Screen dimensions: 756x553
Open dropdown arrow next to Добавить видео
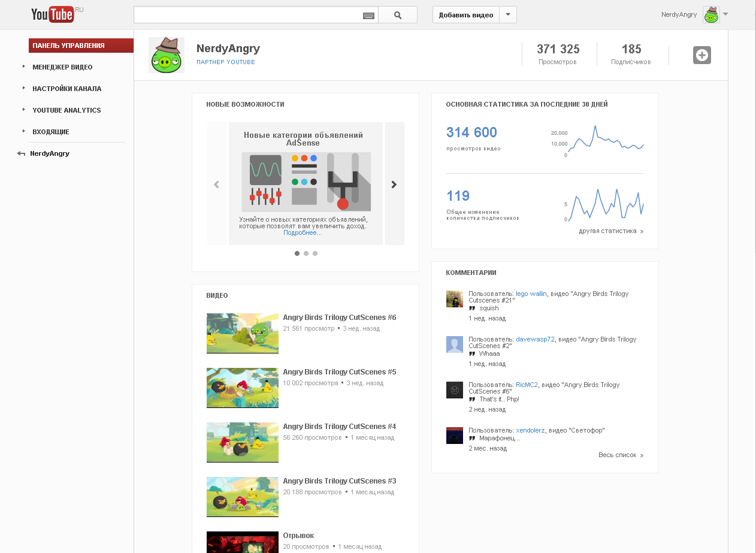coord(508,15)
